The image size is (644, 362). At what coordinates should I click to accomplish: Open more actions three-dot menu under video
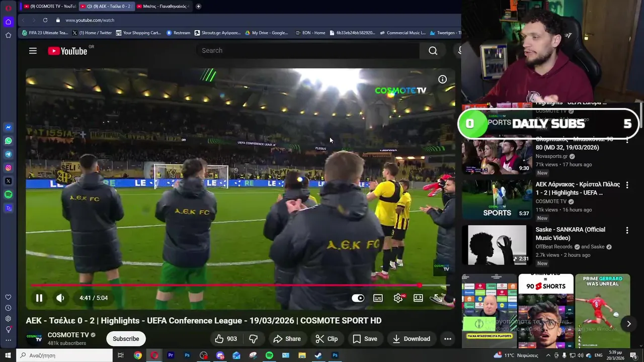click(x=447, y=339)
